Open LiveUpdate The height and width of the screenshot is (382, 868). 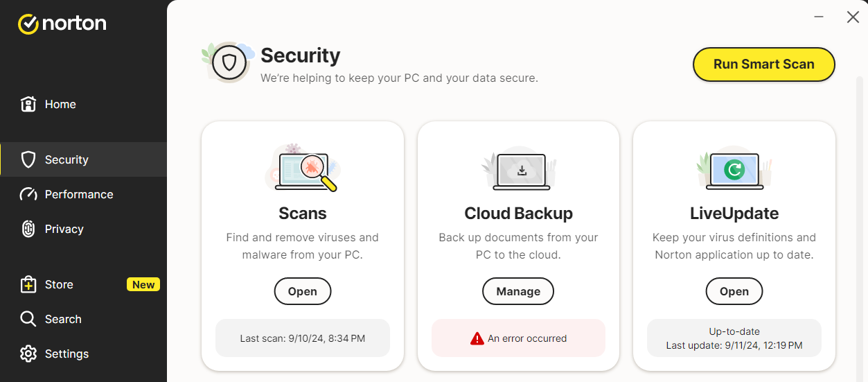734,291
